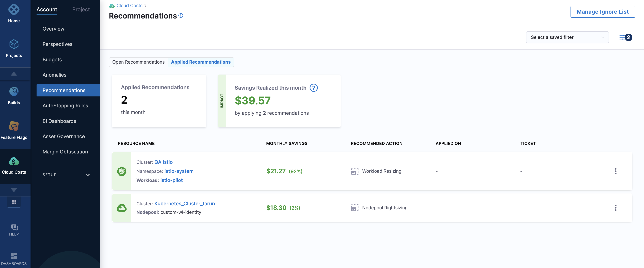Switch to Open Recommendations tab

coord(138,62)
